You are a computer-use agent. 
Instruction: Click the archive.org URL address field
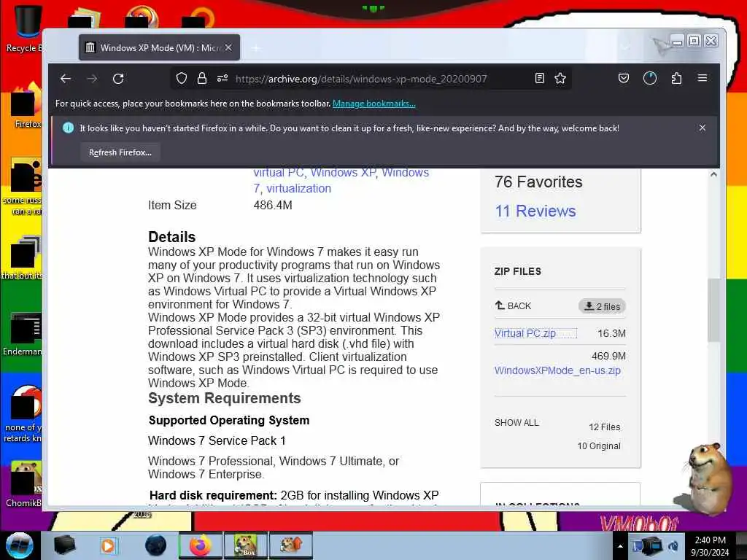click(x=361, y=79)
